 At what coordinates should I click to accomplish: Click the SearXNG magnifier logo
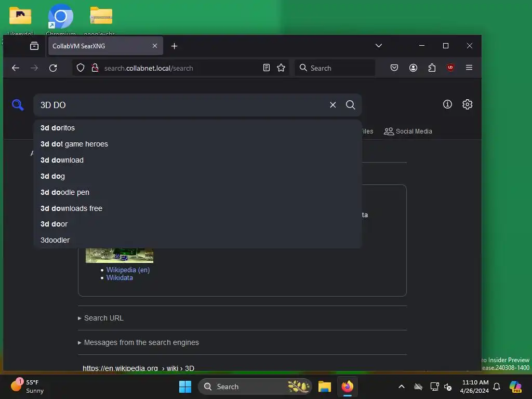[x=18, y=105]
